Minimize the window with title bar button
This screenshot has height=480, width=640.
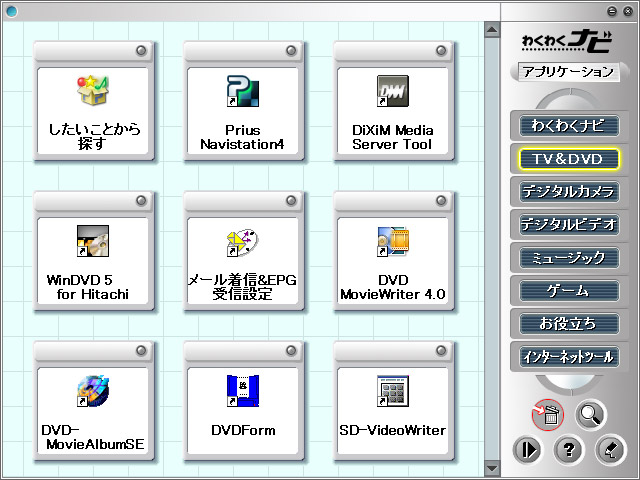pyautogui.click(x=612, y=11)
